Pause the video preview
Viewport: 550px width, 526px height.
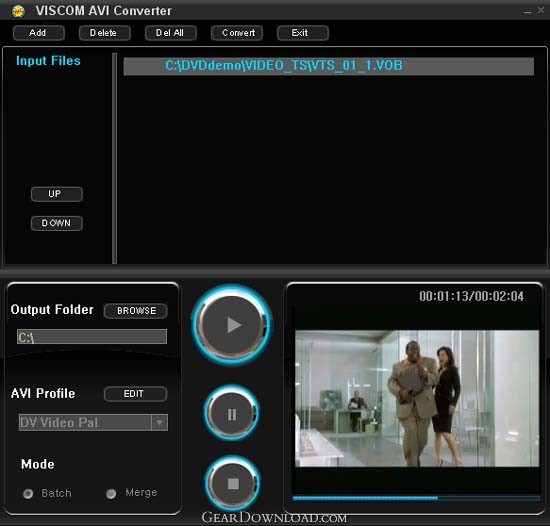232,414
